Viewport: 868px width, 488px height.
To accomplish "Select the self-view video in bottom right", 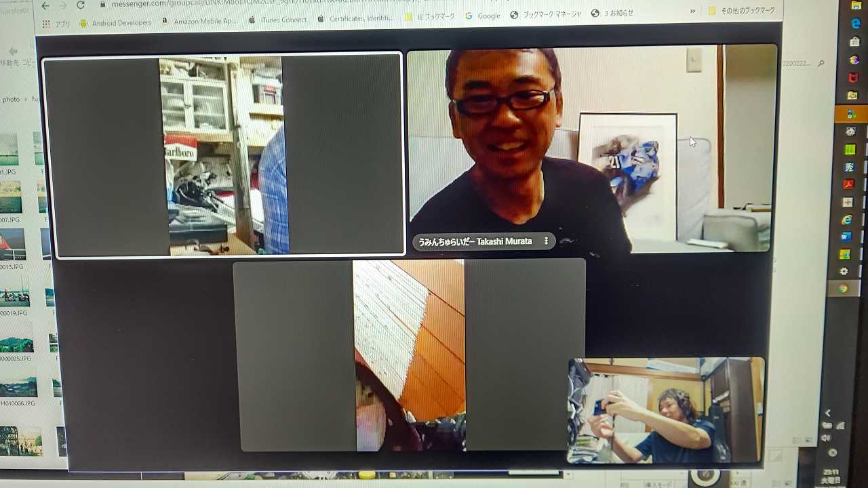I will [x=666, y=410].
